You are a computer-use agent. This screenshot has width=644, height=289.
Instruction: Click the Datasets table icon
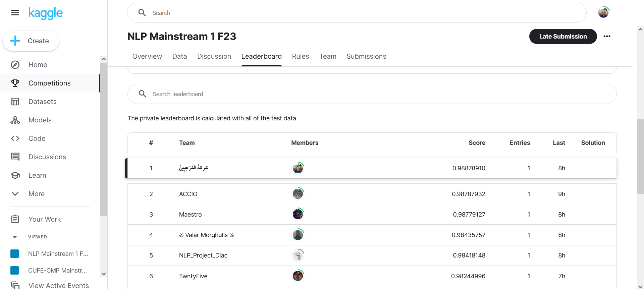(x=15, y=102)
